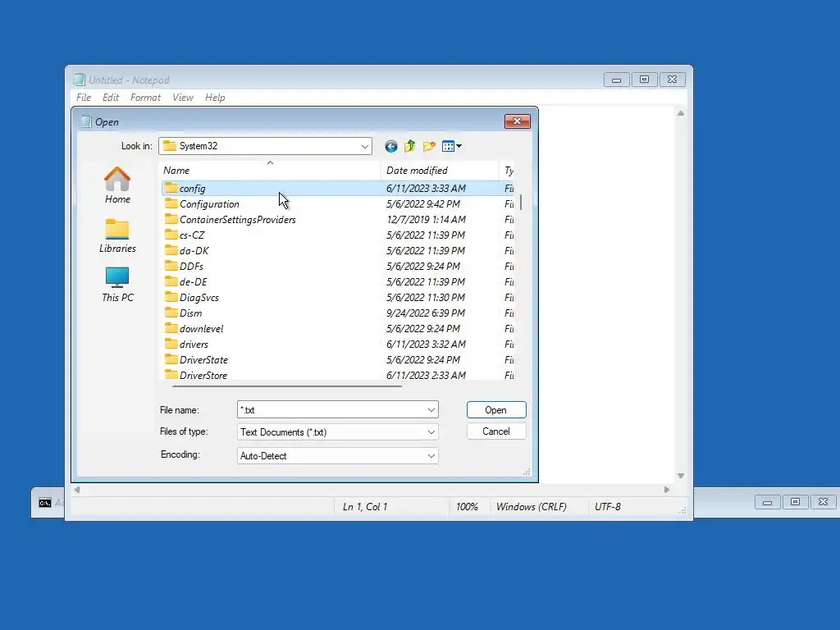Click the DDFs folder icon
Viewport: 840px width, 630px height.
[x=171, y=266]
